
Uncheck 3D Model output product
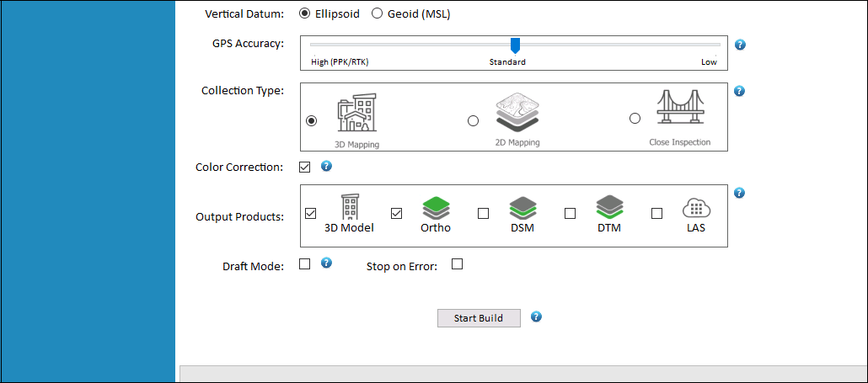point(311,213)
